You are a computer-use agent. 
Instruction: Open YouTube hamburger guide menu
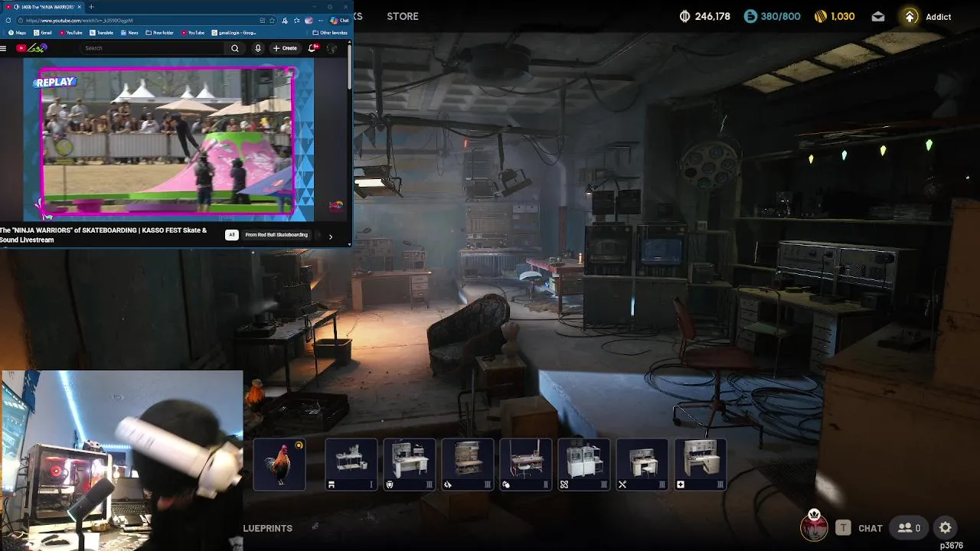pyautogui.click(x=4, y=48)
